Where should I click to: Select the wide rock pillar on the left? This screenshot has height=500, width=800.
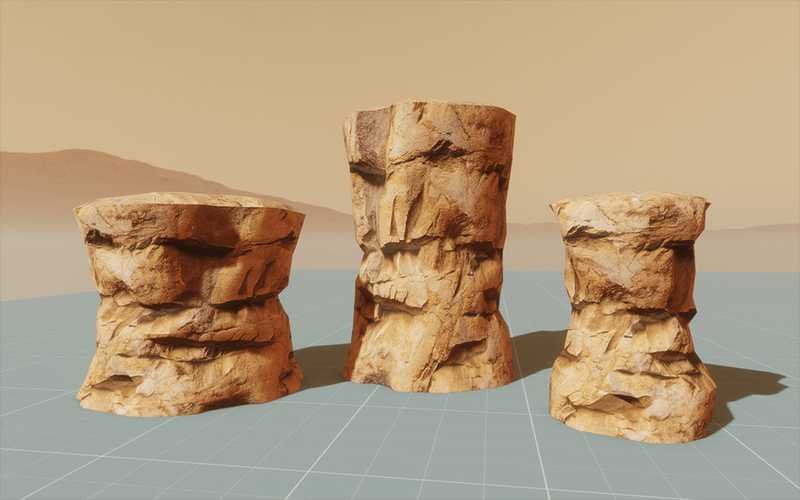188,300
